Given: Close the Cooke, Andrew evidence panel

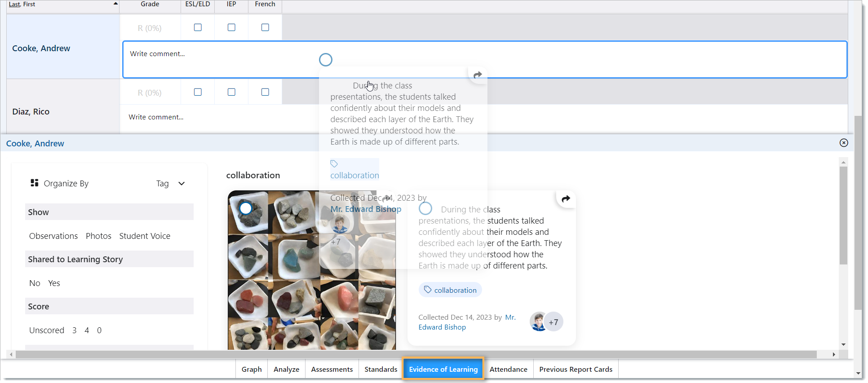Looking at the screenshot, I should (844, 143).
